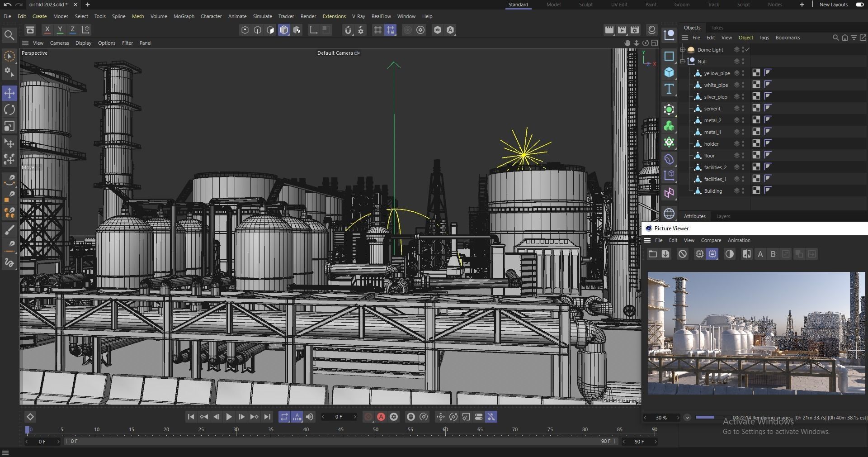Viewport: 868px width, 457px height.
Task: Toggle Z axis lock icon
Action: (x=72, y=30)
